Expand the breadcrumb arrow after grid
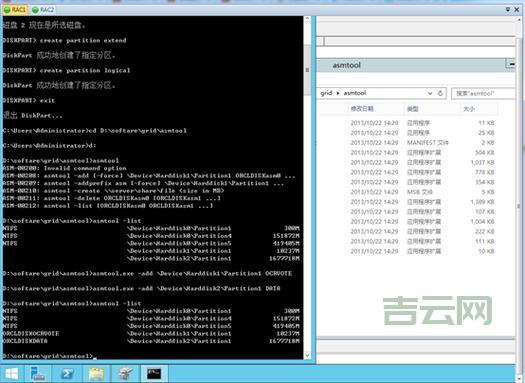This screenshot has height=383, width=525. point(338,93)
